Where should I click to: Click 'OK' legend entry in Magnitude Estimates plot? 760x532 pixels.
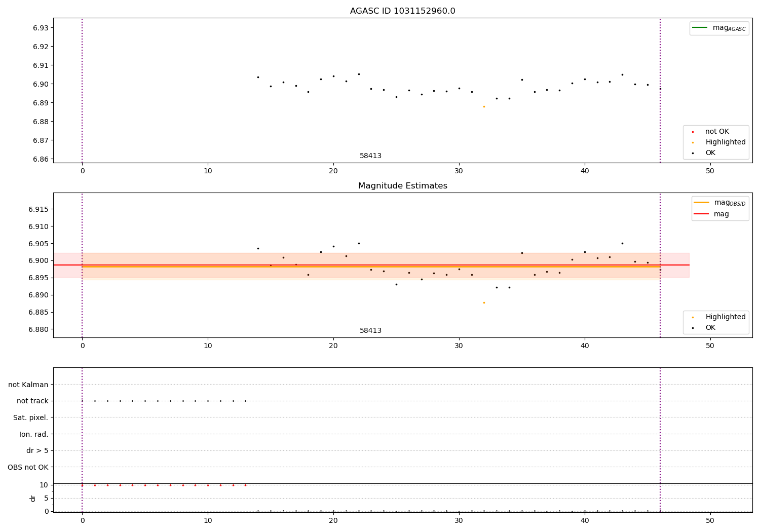coord(704,328)
